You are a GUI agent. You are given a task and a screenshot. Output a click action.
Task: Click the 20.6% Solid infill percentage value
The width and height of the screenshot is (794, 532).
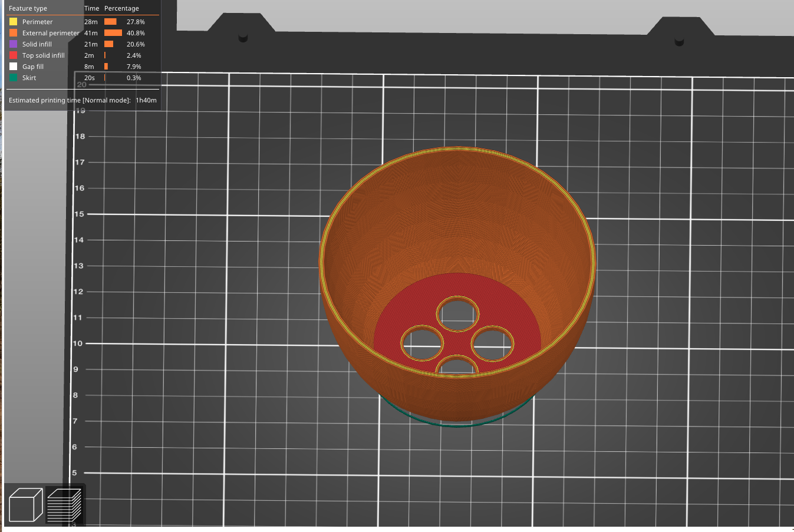pos(136,44)
